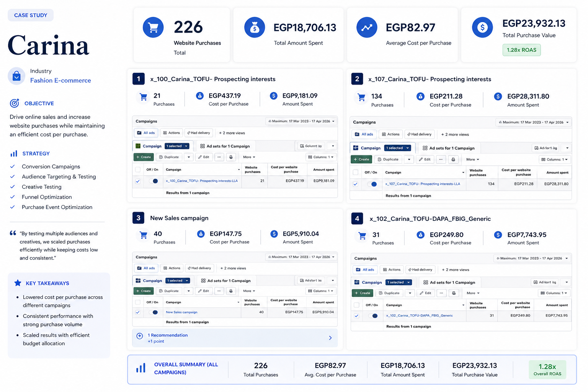
Task: Open the date range dropdown in the x_100 panel
Action: (301, 121)
